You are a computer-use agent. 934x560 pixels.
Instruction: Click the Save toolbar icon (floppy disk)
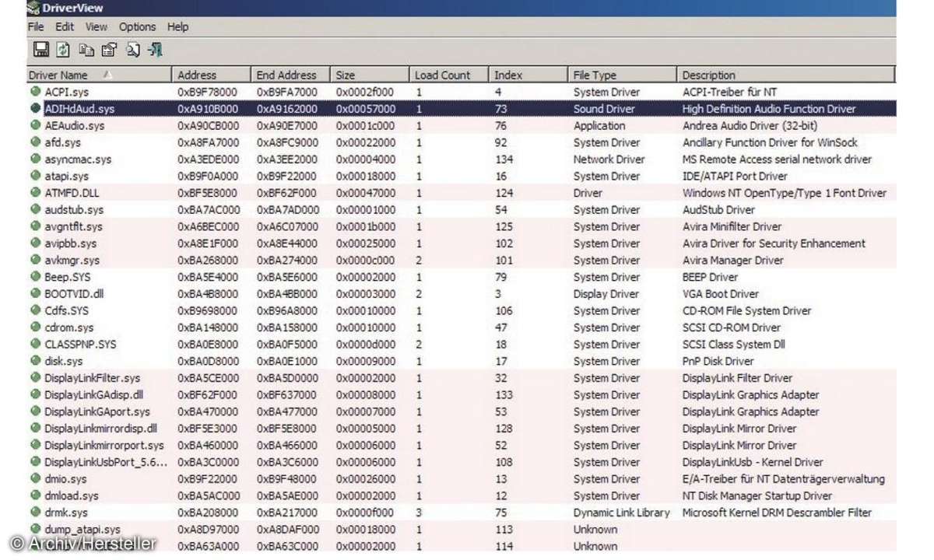41,50
